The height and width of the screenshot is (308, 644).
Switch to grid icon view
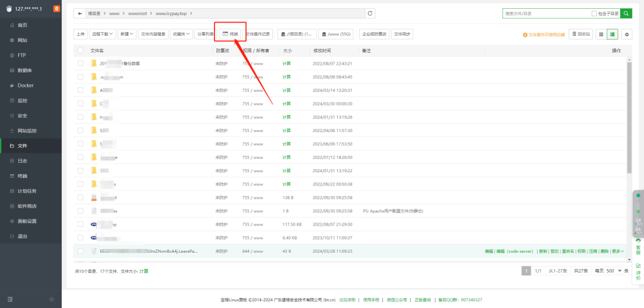pos(601,34)
